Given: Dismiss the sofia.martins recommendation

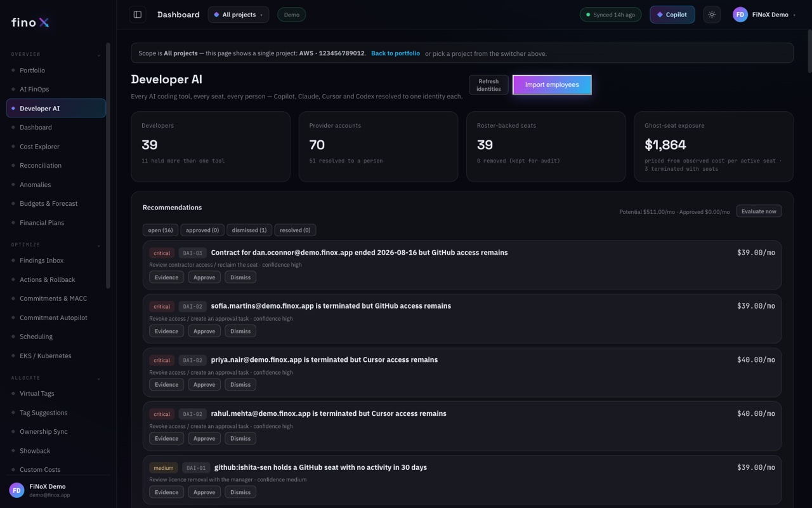Looking at the screenshot, I should click(240, 331).
